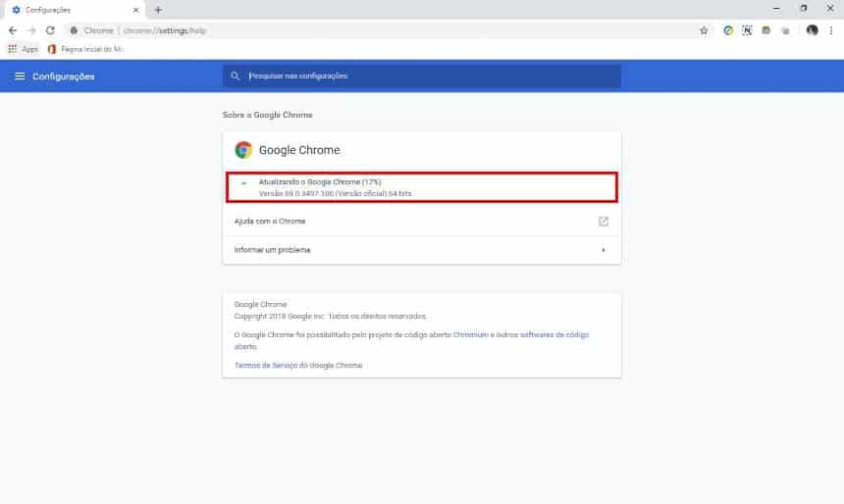The height and width of the screenshot is (504, 844).
Task: Expand the Informar um problema arrow
Action: click(x=604, y=250)
